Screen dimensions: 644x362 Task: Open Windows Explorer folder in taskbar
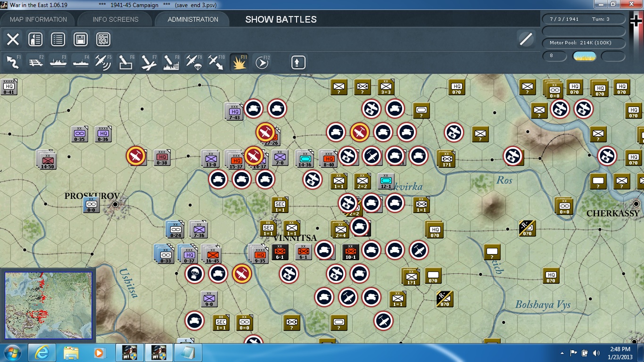pos(71,353)
